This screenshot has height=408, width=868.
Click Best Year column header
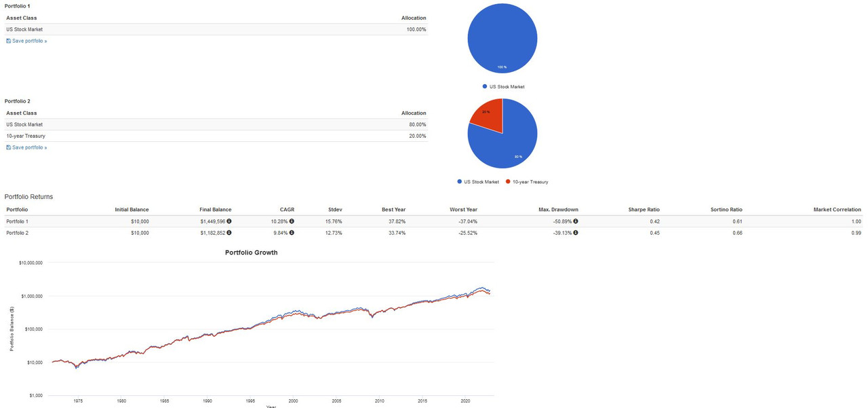pos(393,210)
